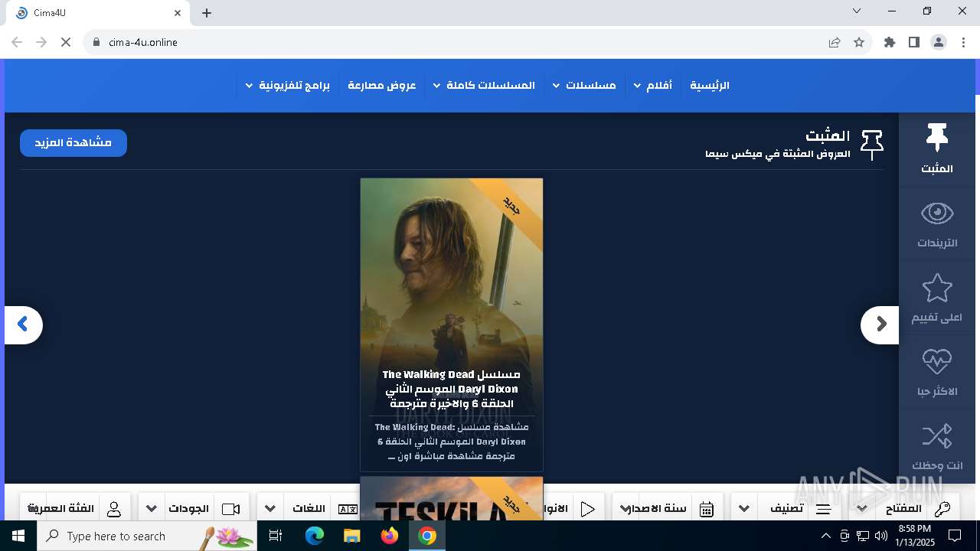Open the volume control in the tray
The width and height of the screenshot is (980, 551).
pyautogui.click(x=881, y=536)
